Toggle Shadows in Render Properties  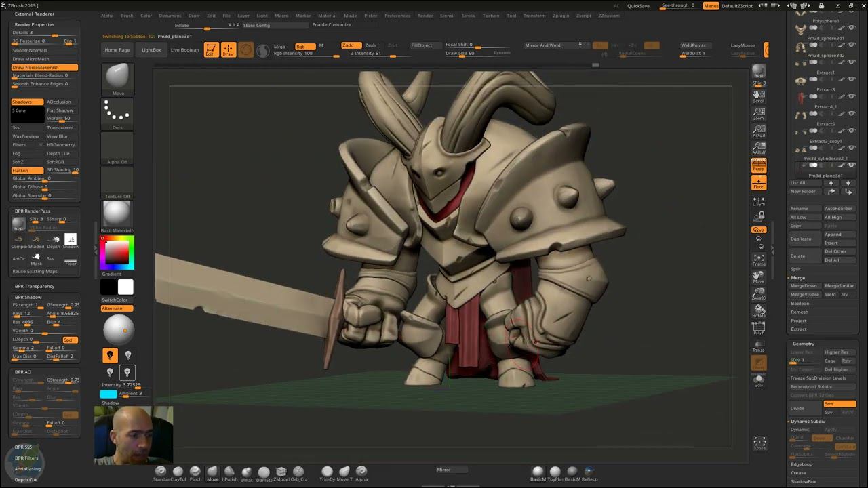(27, 102)
